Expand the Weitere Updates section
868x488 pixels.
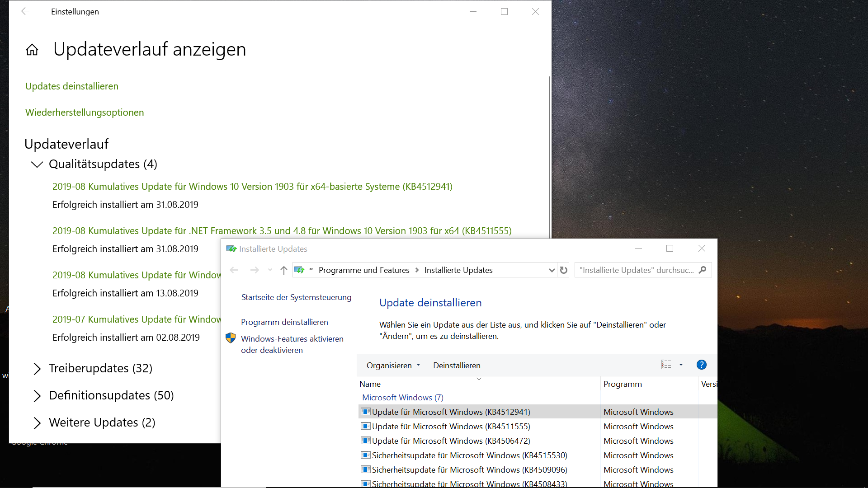point(37,423)
